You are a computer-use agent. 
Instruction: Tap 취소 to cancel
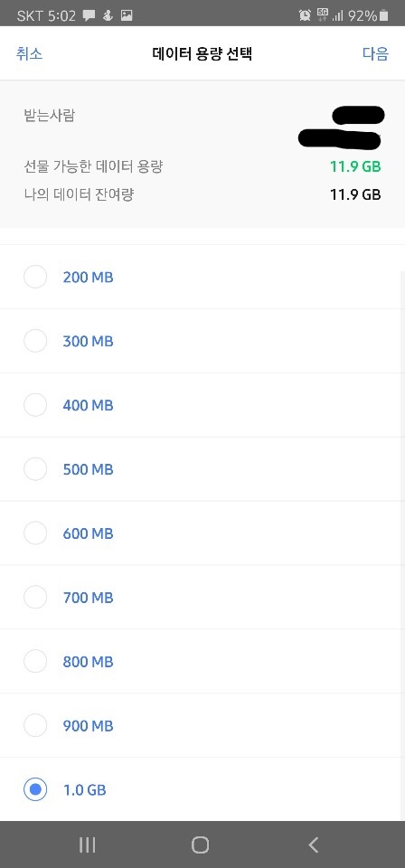(x=29, y=53)
